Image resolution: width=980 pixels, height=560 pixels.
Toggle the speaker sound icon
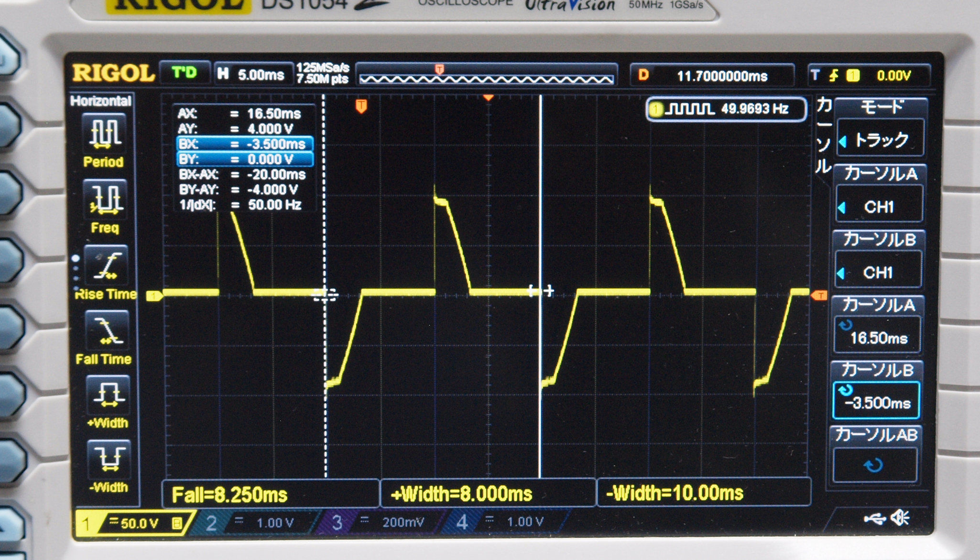tap(900, 518)
